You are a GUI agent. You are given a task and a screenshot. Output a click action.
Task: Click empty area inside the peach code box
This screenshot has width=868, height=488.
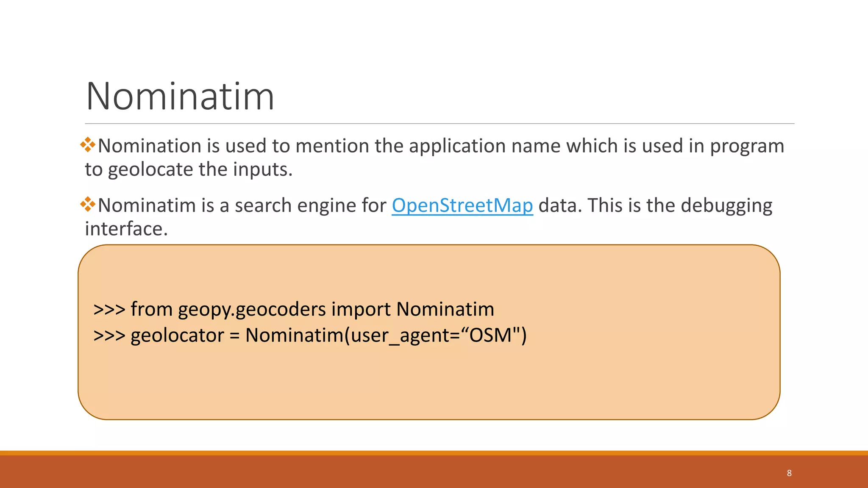(x=636, y=381)
